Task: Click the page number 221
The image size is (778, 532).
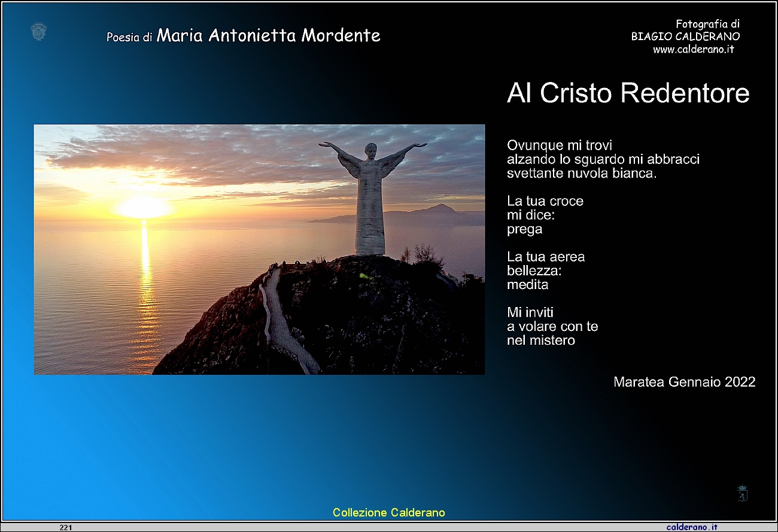Action: pyautogui.click(x=66, y=527)
